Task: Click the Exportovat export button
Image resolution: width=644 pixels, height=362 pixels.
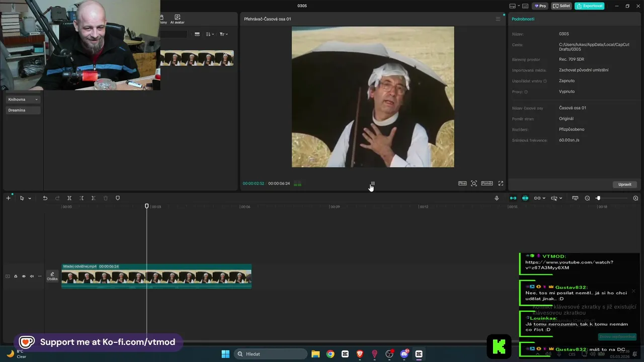Action: (x=590, y=6)
